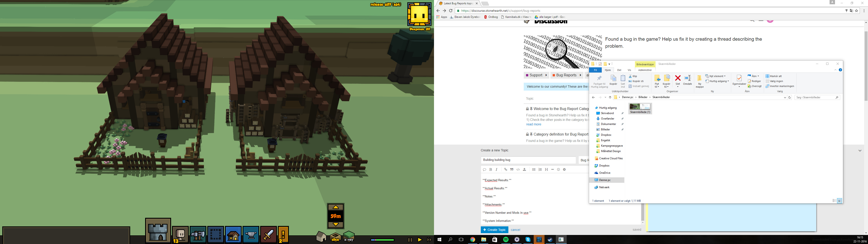Screen dimensions: 868x244
Task: Click Create Topic button
Action: 494,230
